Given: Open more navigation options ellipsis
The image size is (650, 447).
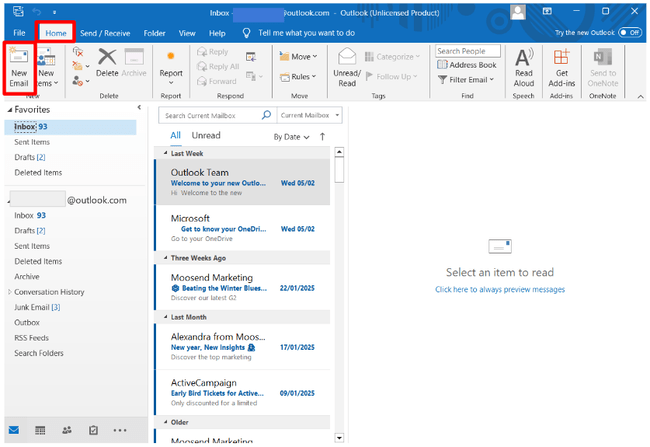Looking at the screenshot, I should click(120, 430).
